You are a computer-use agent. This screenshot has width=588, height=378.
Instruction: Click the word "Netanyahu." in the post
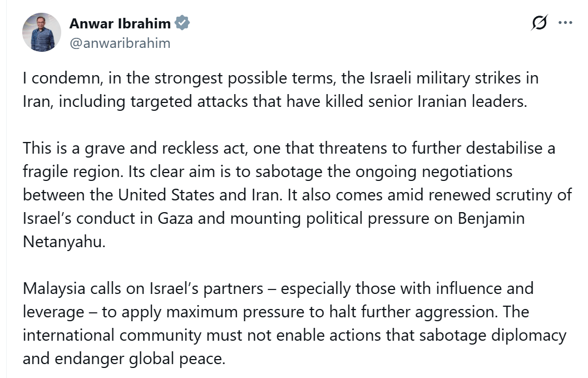[64, 243]
